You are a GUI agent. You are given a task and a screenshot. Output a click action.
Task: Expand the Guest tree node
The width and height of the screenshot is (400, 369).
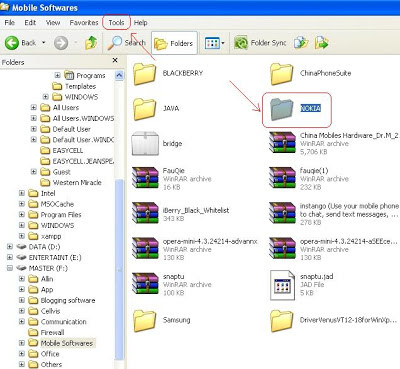(33, 172)
